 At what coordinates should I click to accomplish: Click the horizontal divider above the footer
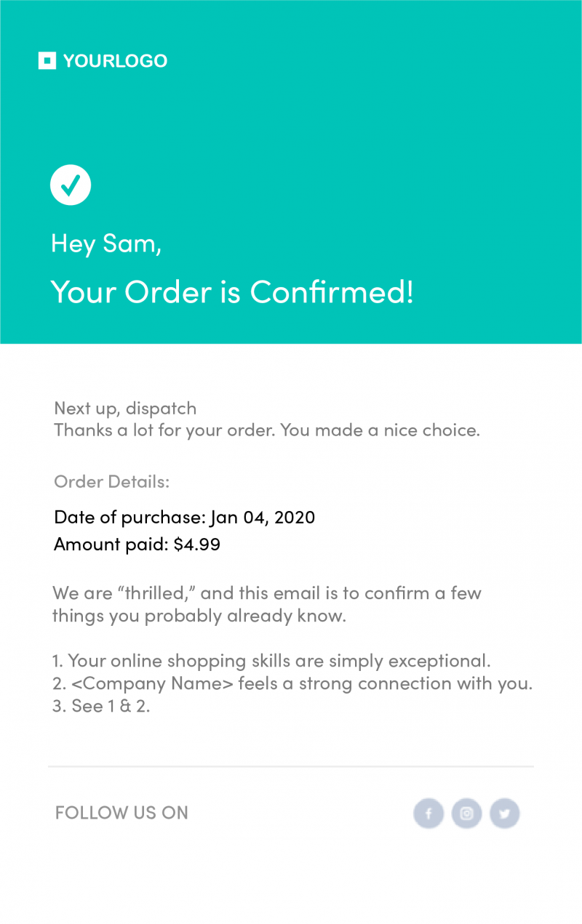pyautogui.click(x=291, y=766)
